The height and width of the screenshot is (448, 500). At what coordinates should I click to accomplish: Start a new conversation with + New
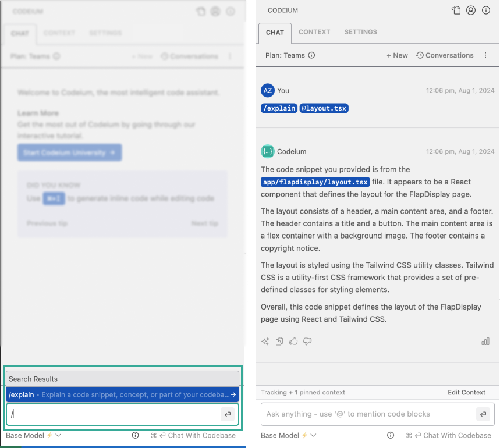tap(397, 55)
